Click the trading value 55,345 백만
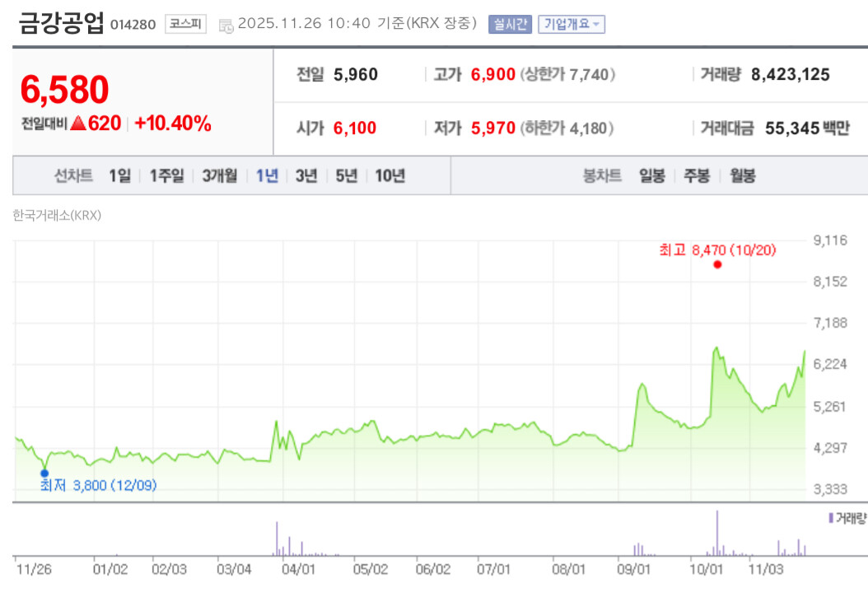 click(x=807, y=128)
